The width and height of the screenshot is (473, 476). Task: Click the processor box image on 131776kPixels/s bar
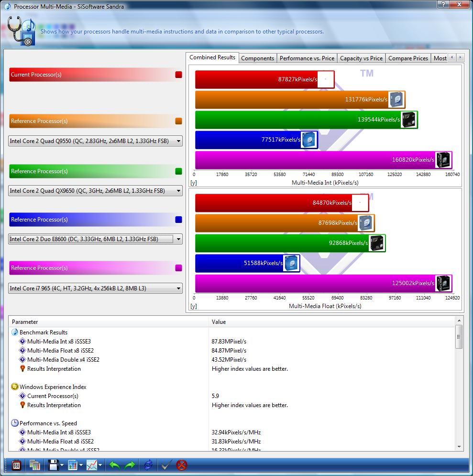point(396,100)
